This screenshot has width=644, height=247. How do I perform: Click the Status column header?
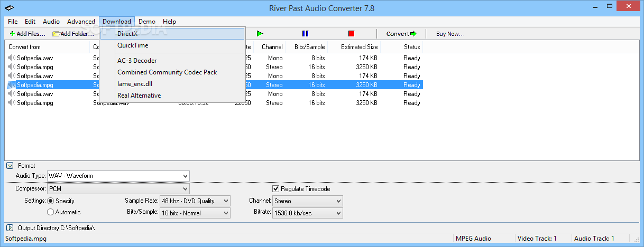402,47
